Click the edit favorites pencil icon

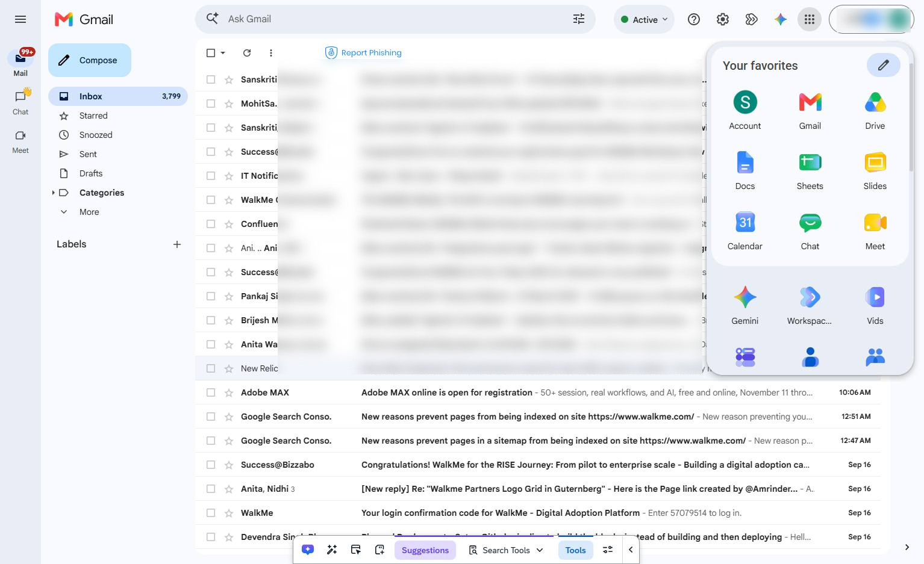click(883, 65)
